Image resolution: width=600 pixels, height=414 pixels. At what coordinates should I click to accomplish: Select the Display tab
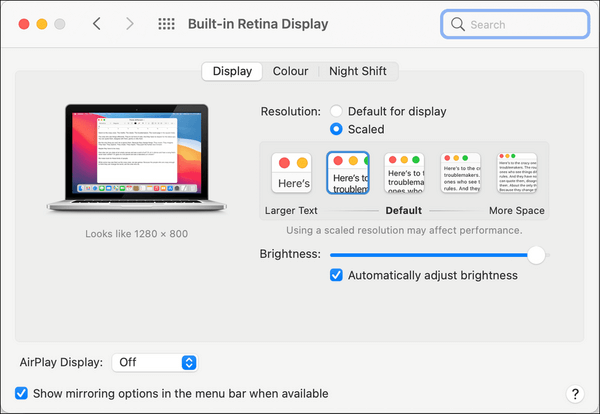click(x=232, y=71)
